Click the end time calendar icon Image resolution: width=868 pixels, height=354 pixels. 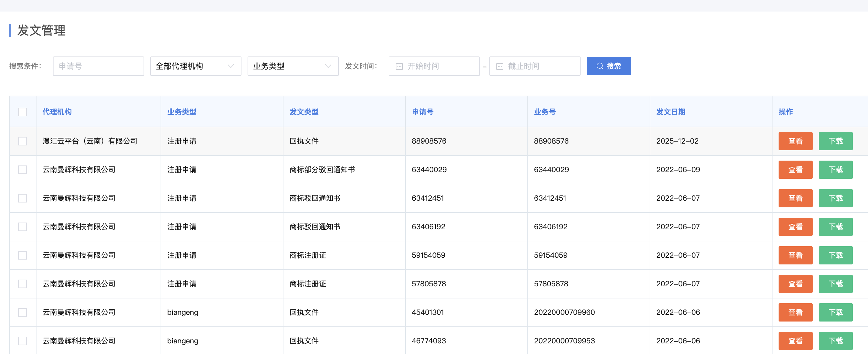tap(499, 66)
